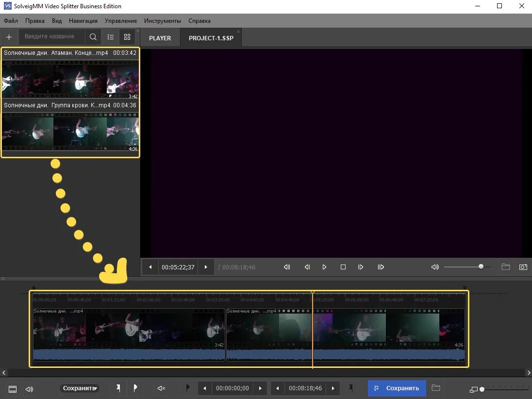Increase fragment start time 00:00:00;00
The height and width of the screenshot is (399, 532).
point(260,388)
